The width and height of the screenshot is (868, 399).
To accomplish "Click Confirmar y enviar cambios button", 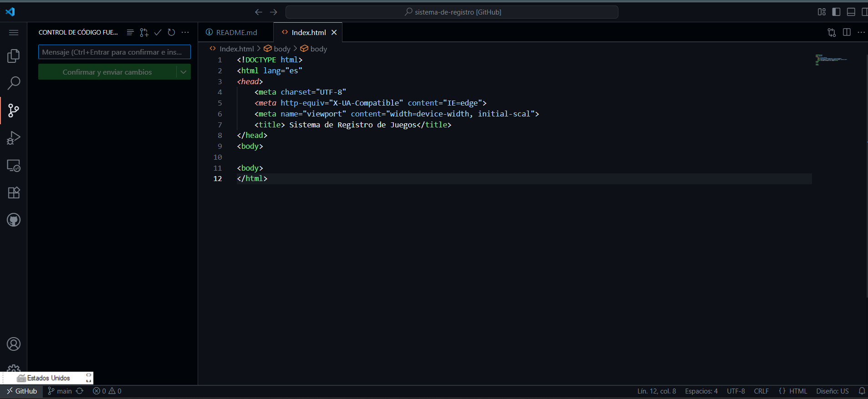I will coord(107,72).
